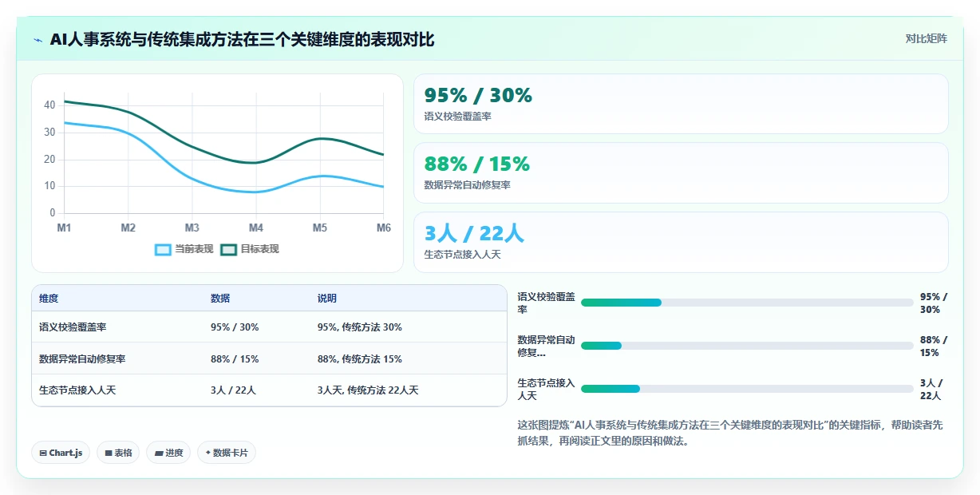Select table row cell 数据异常自动修复率
Screen dimensions: 980x495
(82, 359)
